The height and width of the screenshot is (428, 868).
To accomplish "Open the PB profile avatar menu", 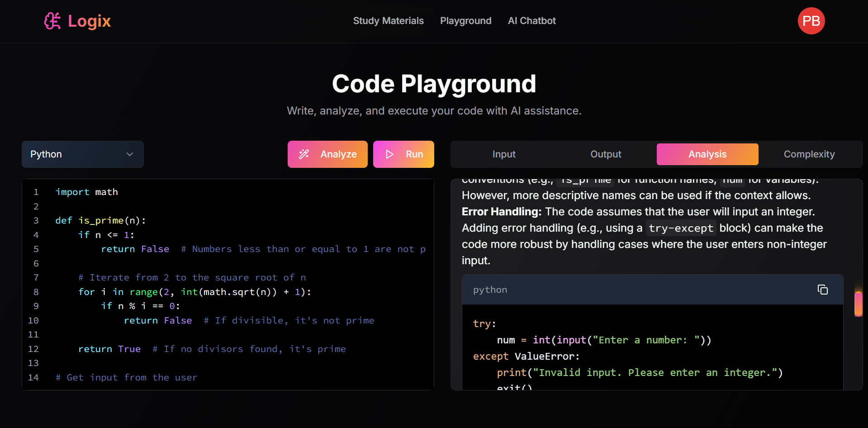I will coord(811,21).
